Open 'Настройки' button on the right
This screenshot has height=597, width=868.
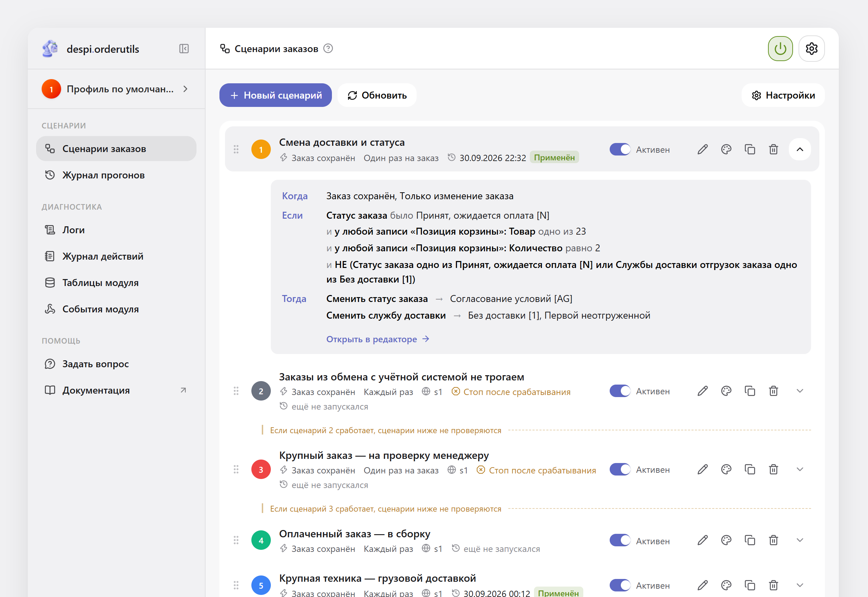pos(783,95)
